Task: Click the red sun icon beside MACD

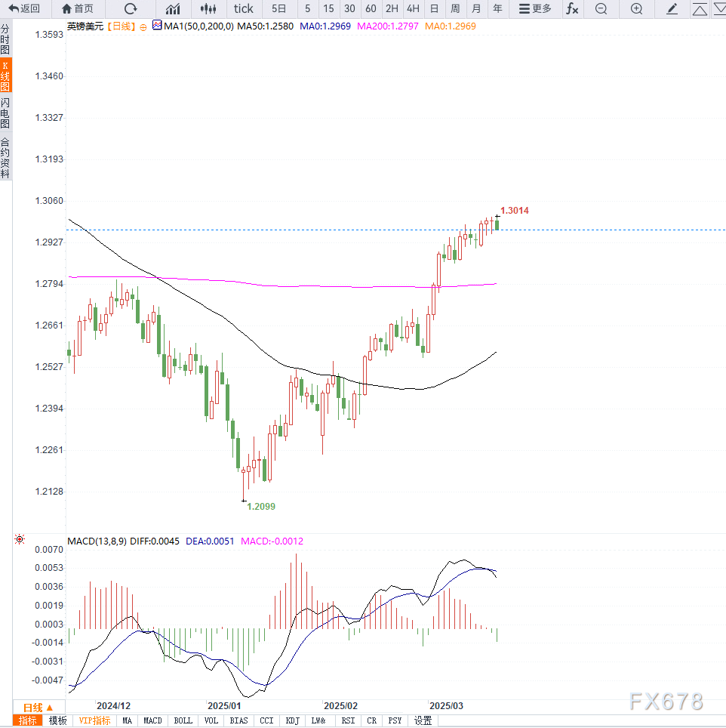Action: click(x=20, y=539)
